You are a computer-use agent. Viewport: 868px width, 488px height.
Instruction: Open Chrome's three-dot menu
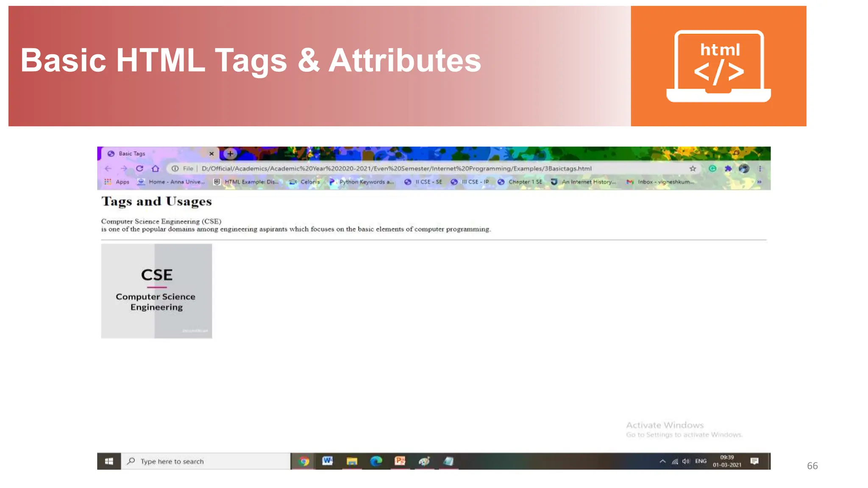coord(760,169)
